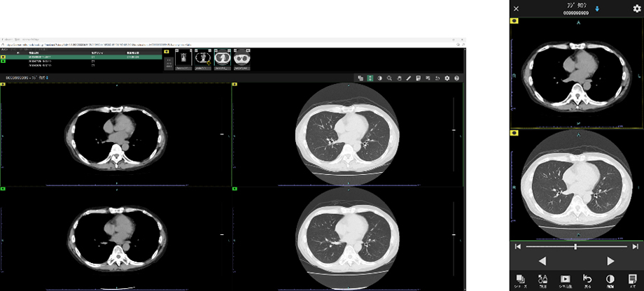Toggle yellow marker on the first study row
The image size is (644, 291).
coord(3,55)
